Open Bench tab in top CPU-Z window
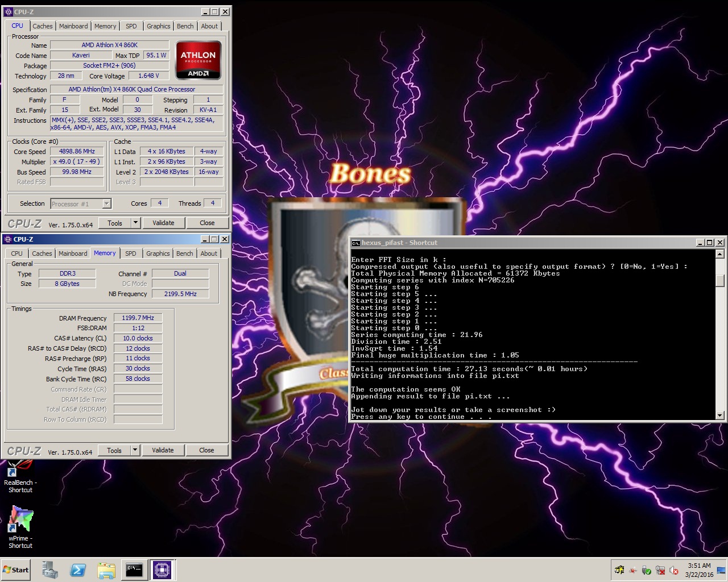 pos(185,26)
